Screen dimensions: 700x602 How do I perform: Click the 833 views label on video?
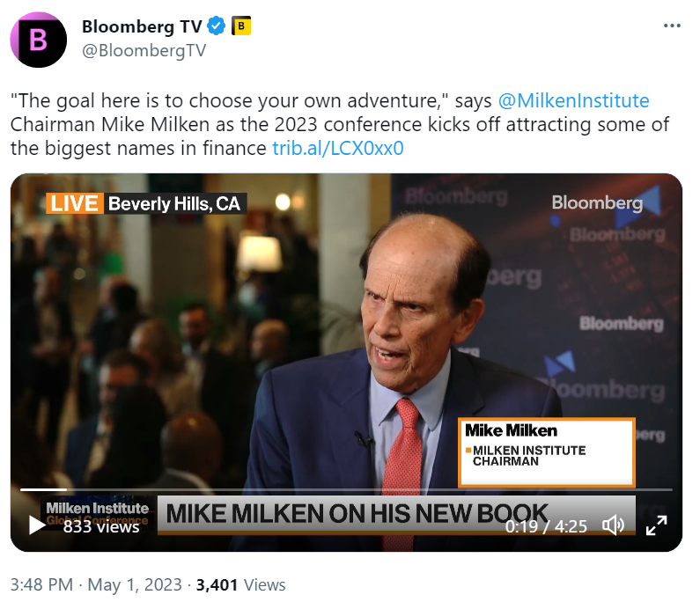click(101, 526)
